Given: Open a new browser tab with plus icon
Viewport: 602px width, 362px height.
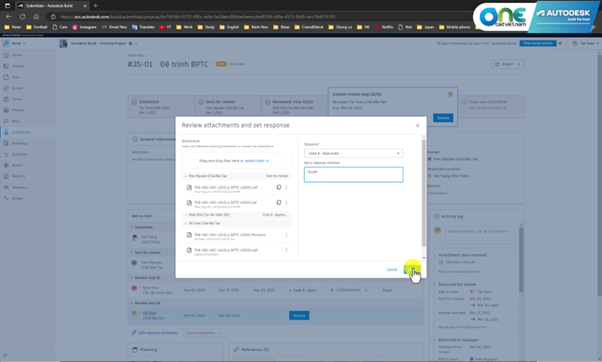Looking at the screenshot, I should (95, 5).
